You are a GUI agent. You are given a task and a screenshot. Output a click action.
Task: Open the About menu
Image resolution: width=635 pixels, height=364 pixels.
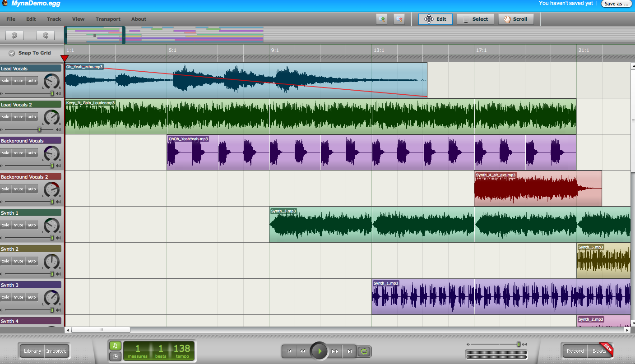tap(139, 19)
